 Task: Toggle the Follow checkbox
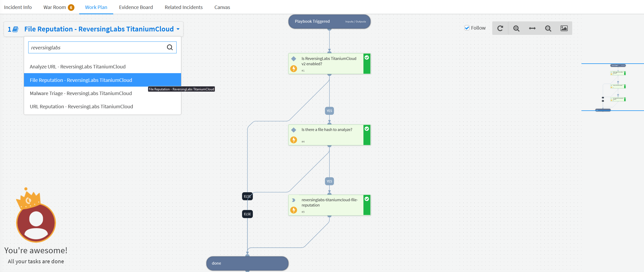(x=467, y=28)
